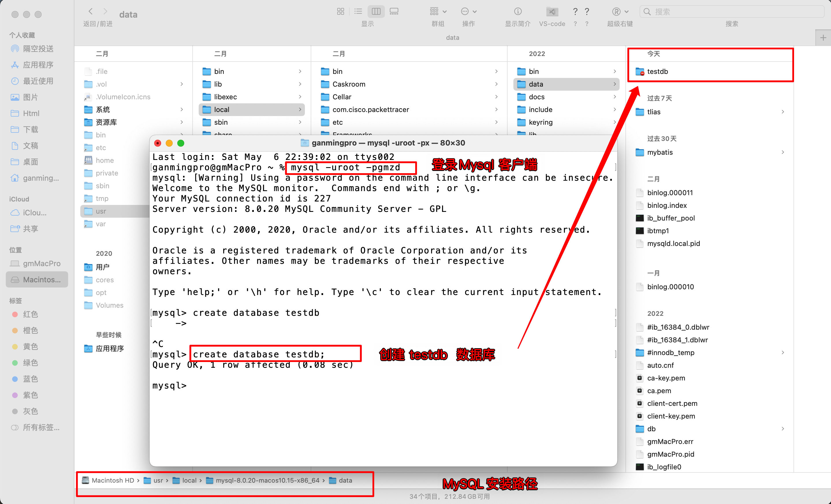831x504 pixels.
Task: Expand the #innodb_temp folder chevron
Action: pos(782,353)
